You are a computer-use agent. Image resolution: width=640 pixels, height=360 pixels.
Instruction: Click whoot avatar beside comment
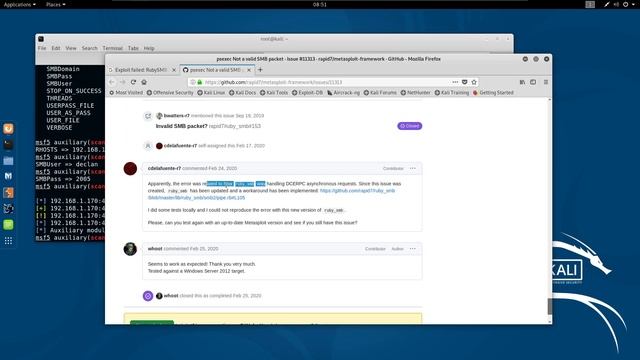click(x=130, y=249)
